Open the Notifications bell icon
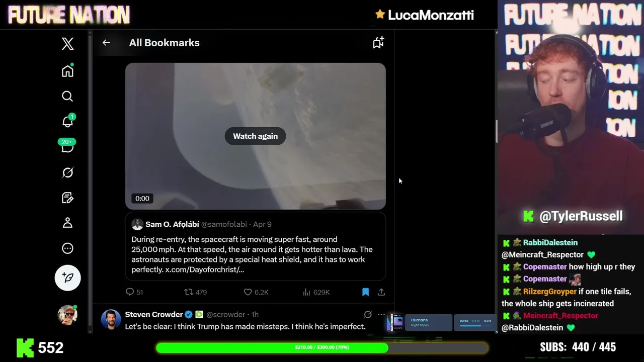Image resolution: width=644 pixels, height=362 pixels. pyautogui.click(x=68, y=121)
